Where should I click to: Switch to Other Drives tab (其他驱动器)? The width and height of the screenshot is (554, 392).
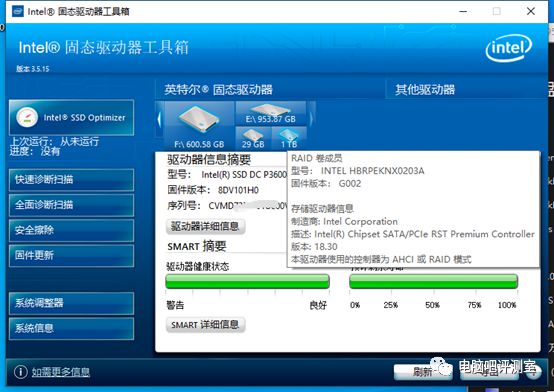pos(425,90)
